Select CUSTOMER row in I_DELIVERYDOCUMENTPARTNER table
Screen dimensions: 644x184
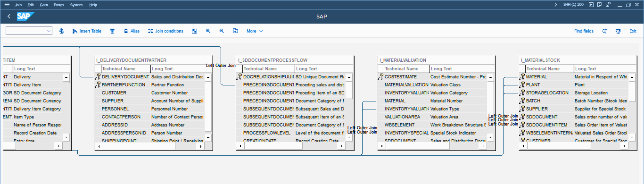coord(114,93)
